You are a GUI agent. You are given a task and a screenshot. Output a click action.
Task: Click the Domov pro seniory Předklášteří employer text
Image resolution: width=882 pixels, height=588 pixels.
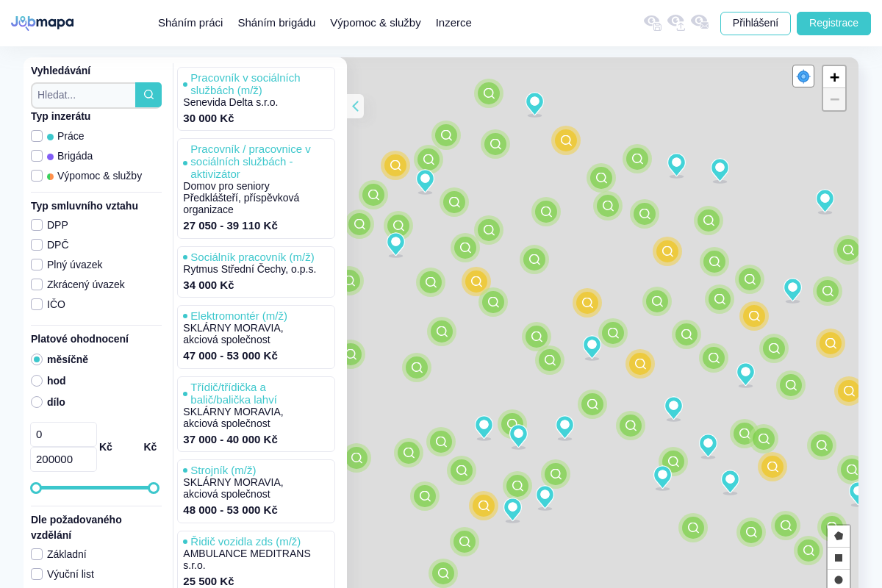point(241,198)
